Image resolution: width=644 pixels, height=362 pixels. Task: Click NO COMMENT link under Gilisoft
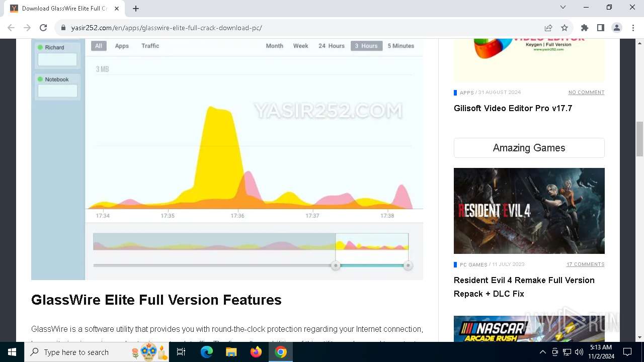pos(586,93)
